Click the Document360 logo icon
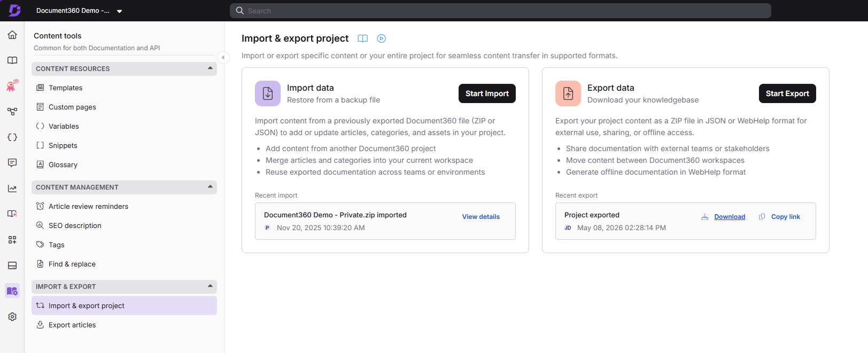 15,10
